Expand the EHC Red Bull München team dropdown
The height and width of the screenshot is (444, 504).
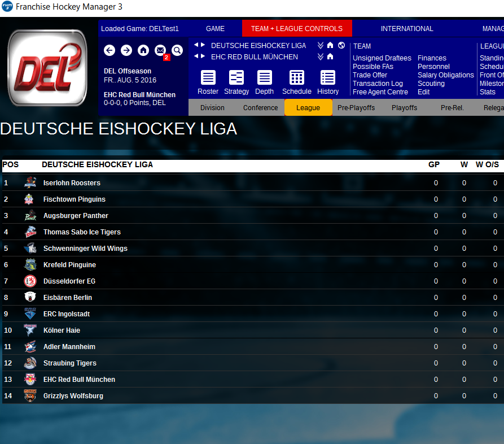(x=321, y=56)
